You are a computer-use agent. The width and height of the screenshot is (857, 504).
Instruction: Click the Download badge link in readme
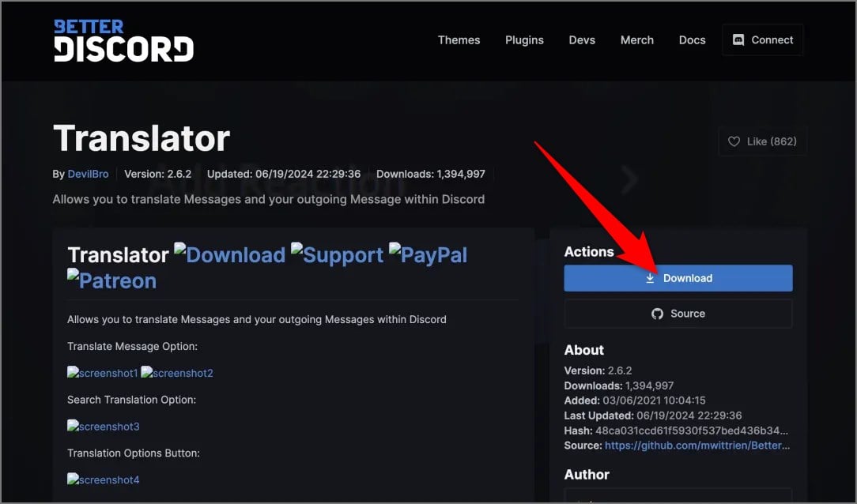(x=230, y=254)
